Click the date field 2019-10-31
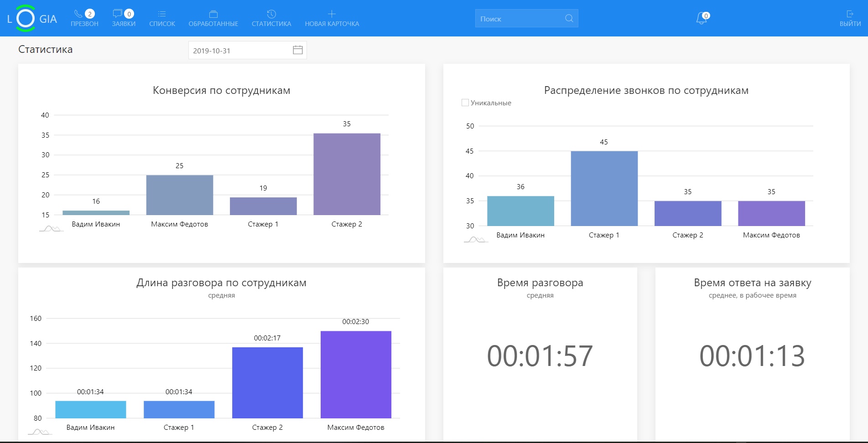868x443 pixels. point(237,51)
